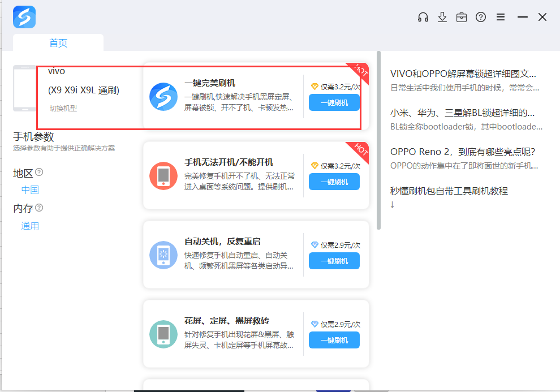Click the 地区 label
The height and width of the screenshot is (392, 560).
click(23, 173)
